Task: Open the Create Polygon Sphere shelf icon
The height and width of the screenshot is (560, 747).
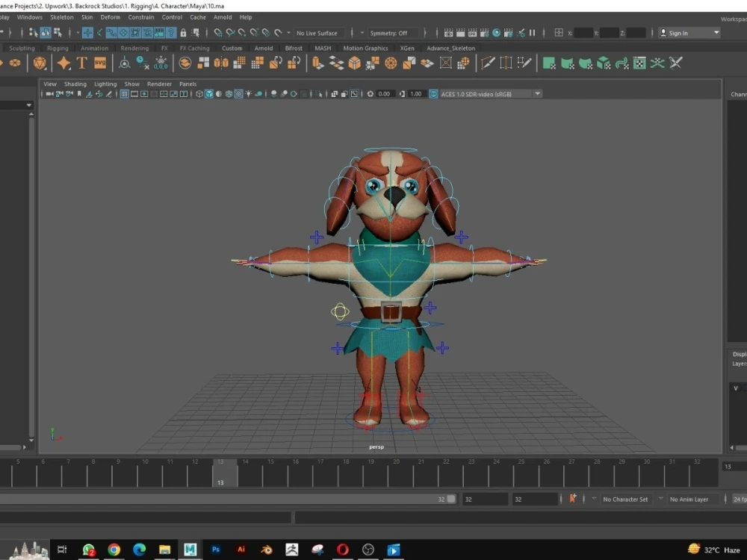Action: tap(15, 63)
